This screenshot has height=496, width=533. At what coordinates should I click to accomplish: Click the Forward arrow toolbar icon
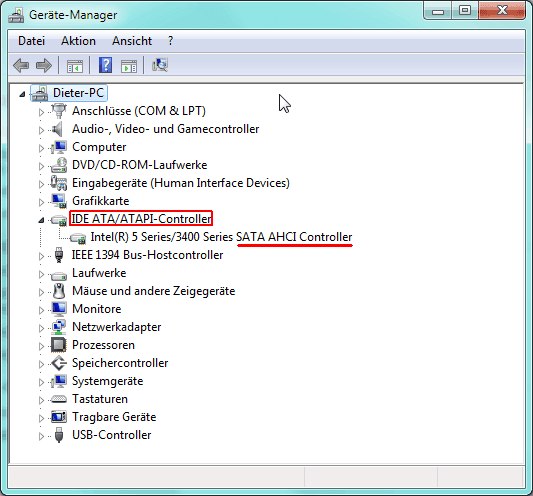pos(44,65)
